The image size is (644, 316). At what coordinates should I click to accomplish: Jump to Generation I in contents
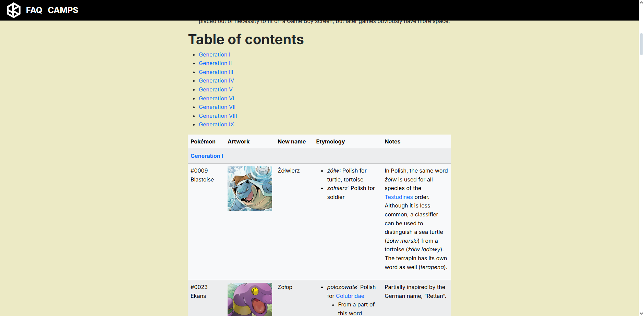point(215,54)
